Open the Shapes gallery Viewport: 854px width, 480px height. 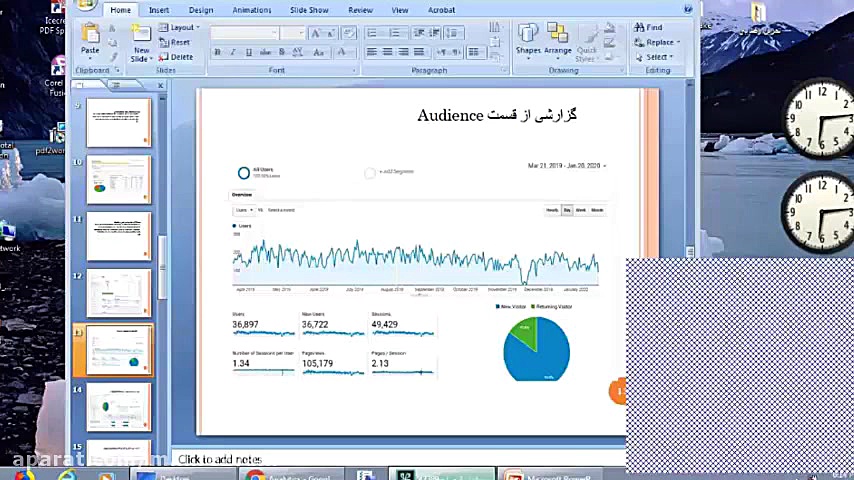528,39
